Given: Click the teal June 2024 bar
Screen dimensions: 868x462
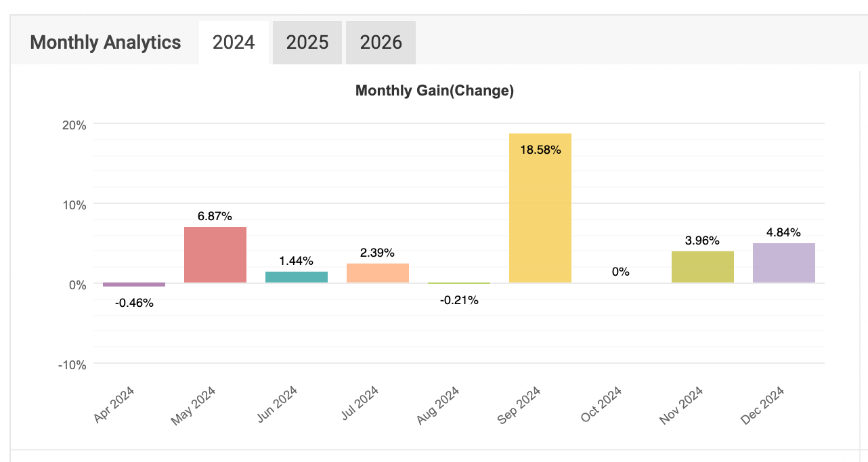Looking at the screenshot, I should pos(297,277).
